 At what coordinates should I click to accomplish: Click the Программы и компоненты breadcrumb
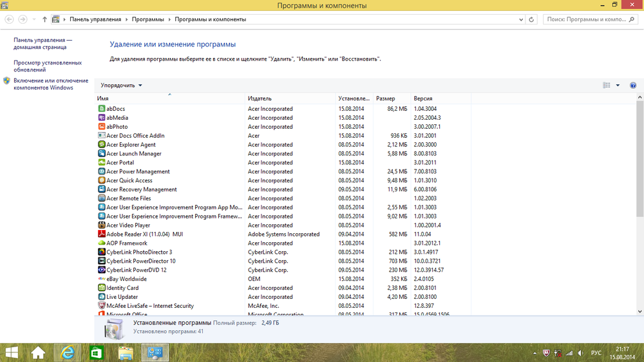coord(211,19)
